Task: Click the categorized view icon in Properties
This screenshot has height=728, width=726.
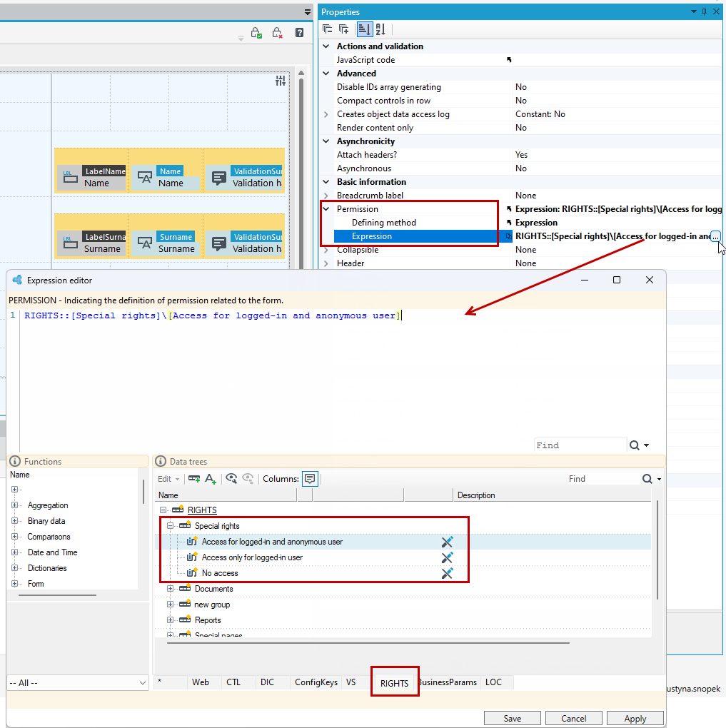Action: click(x=365, y=29)
